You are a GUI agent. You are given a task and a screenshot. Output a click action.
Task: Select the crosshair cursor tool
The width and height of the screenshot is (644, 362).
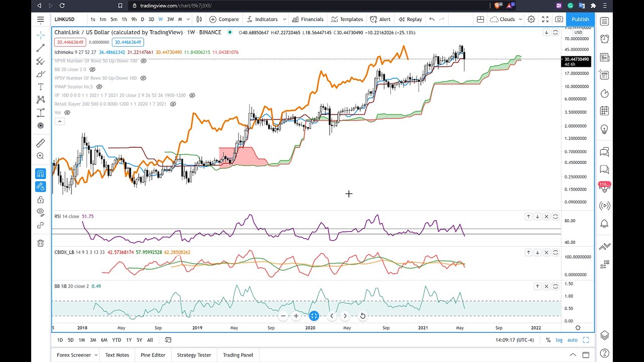coord(41,35)
